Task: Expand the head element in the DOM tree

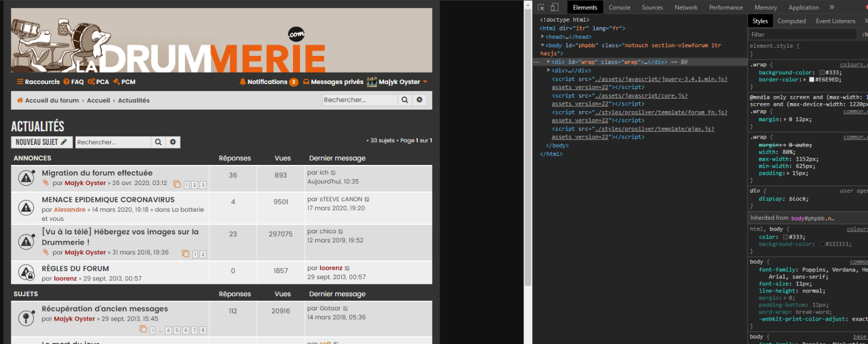Action: [542, 37]
